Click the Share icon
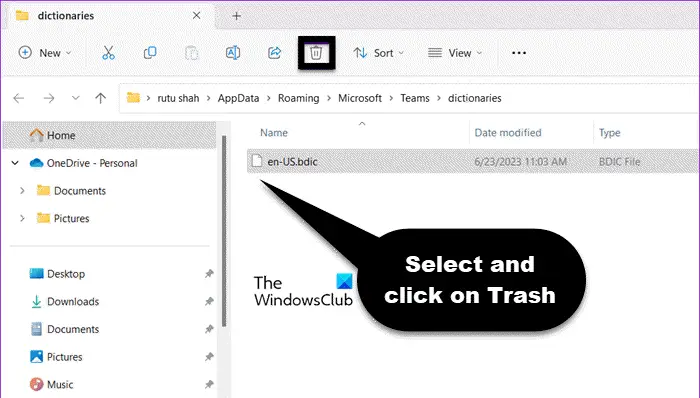Screen dimensions: 700x398 [x=275, y=53]
